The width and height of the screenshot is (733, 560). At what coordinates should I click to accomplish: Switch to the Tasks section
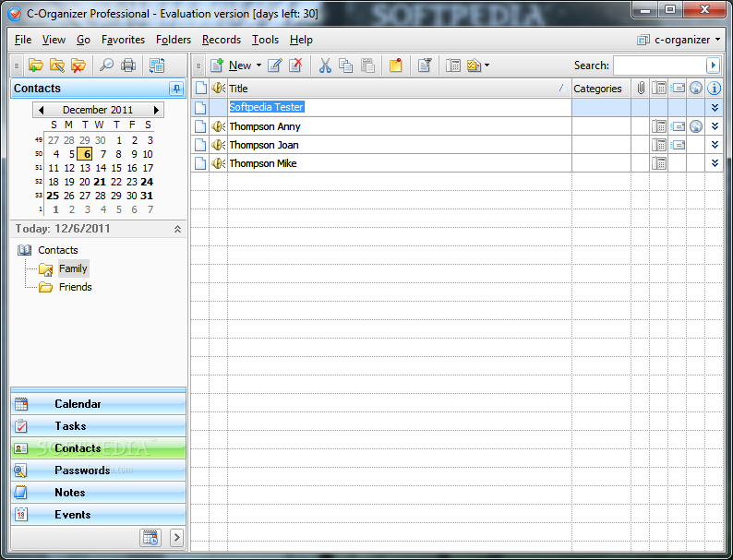[98, 426]
